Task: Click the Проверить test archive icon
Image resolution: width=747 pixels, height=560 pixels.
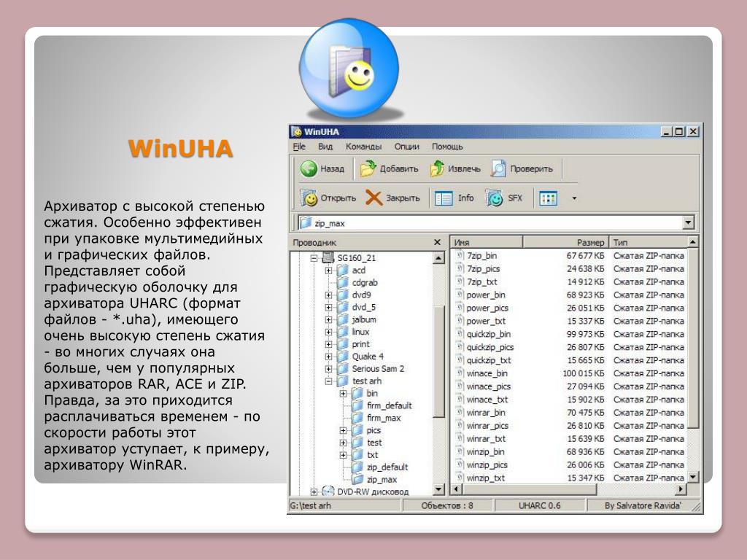Action: point(498,168)
